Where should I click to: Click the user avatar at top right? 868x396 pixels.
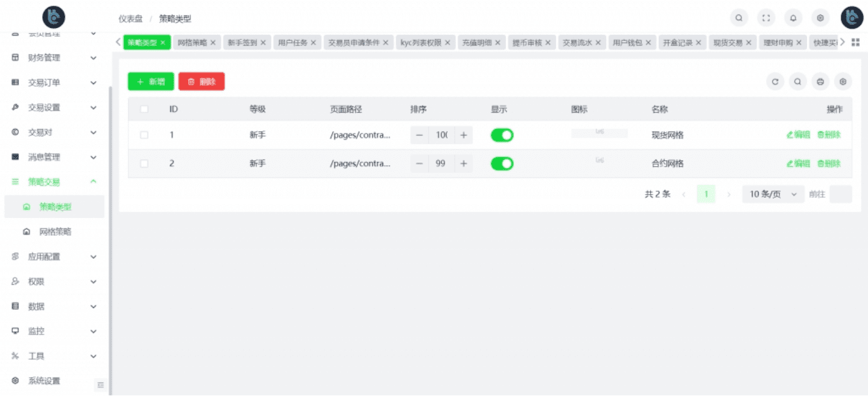coord(851,18)
